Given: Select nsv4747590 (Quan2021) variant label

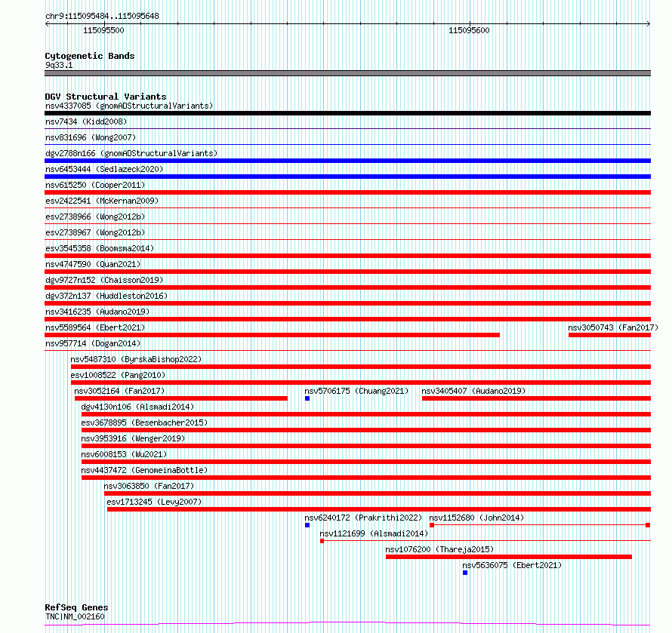Looking at the screenshot, I should [x=93, y=264].
